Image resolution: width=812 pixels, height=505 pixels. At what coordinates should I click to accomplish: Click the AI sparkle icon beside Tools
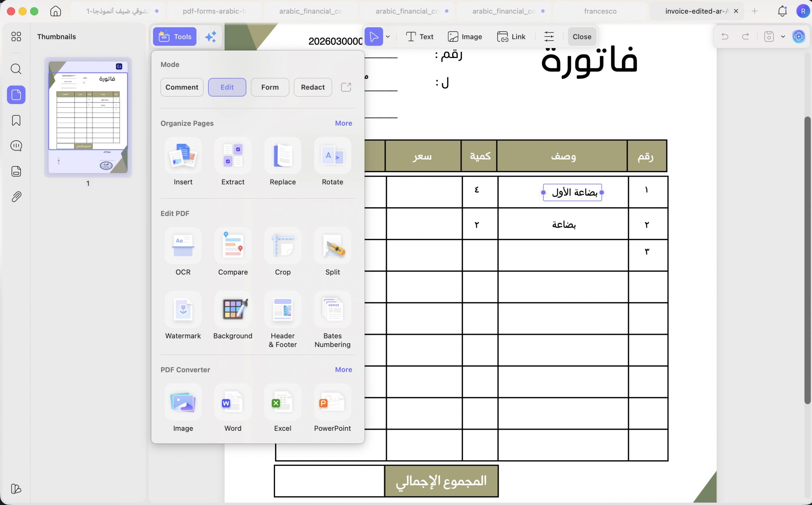point(211,36)
